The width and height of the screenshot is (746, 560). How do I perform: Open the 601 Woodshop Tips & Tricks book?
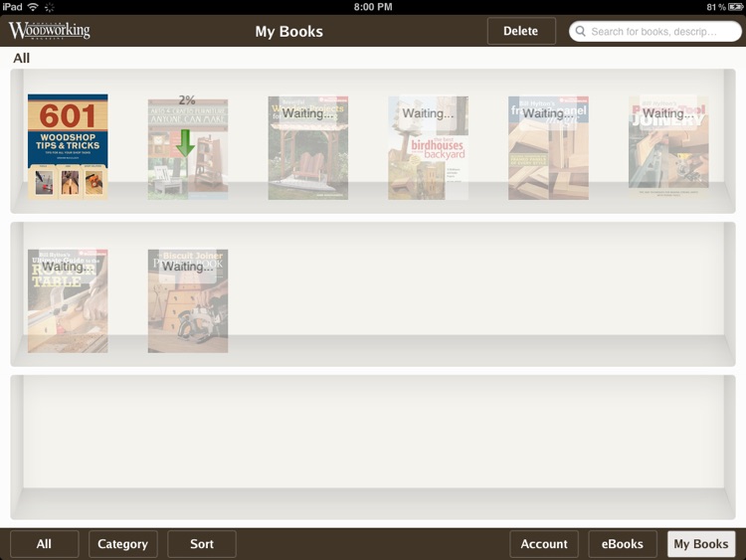[68, 146]
